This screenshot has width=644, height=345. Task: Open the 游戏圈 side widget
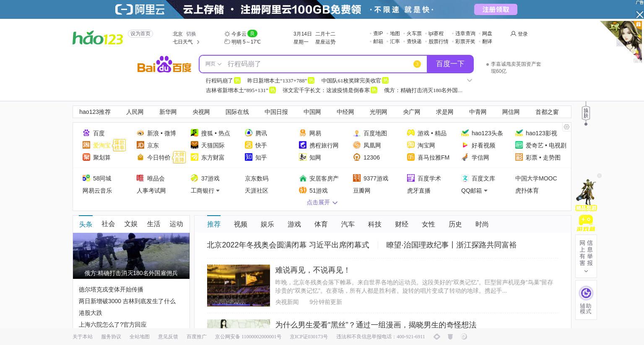[586, 224]
